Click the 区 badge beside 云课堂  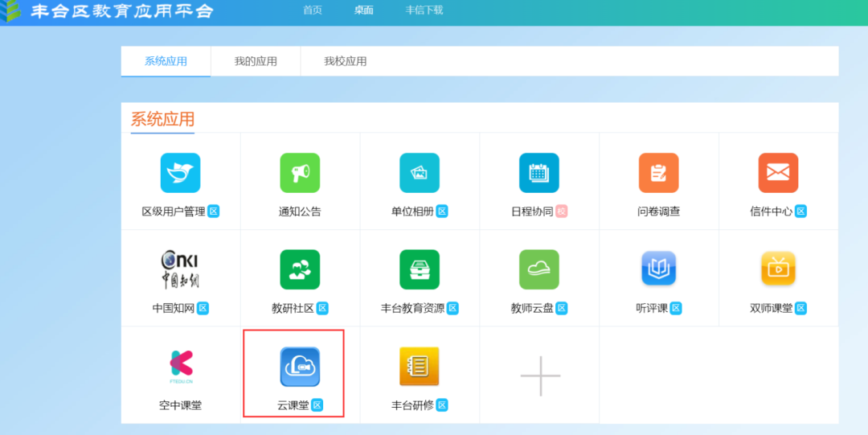click(317, 405)
